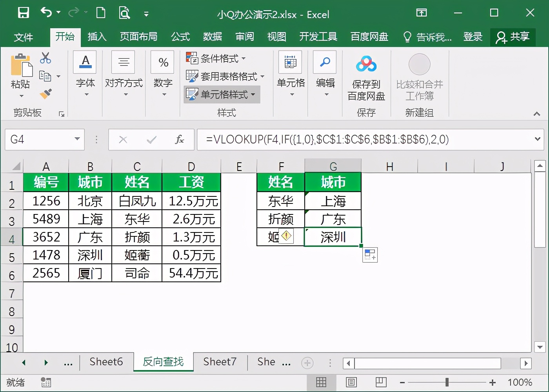Switch to the 视图 tab
Image resolution: width=549 pixels, height=392 pixels.
[277, 36]
